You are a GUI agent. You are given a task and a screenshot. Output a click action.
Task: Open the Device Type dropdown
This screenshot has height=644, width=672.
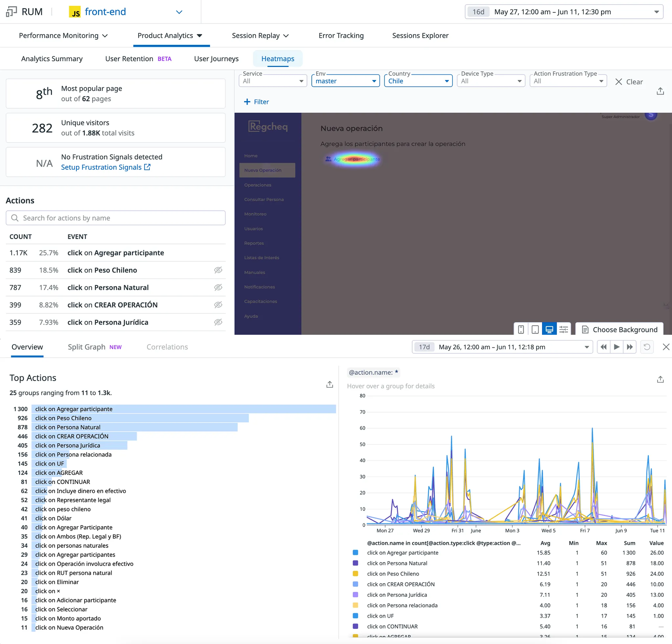point(491,81)
